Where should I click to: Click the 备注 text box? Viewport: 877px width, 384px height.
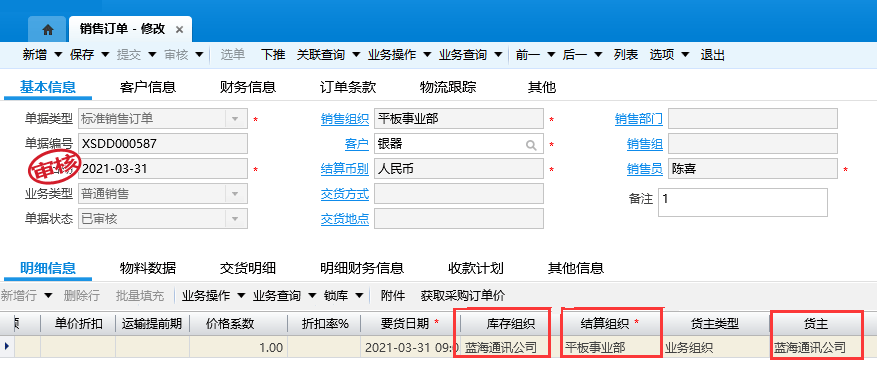tap(743, 202)
